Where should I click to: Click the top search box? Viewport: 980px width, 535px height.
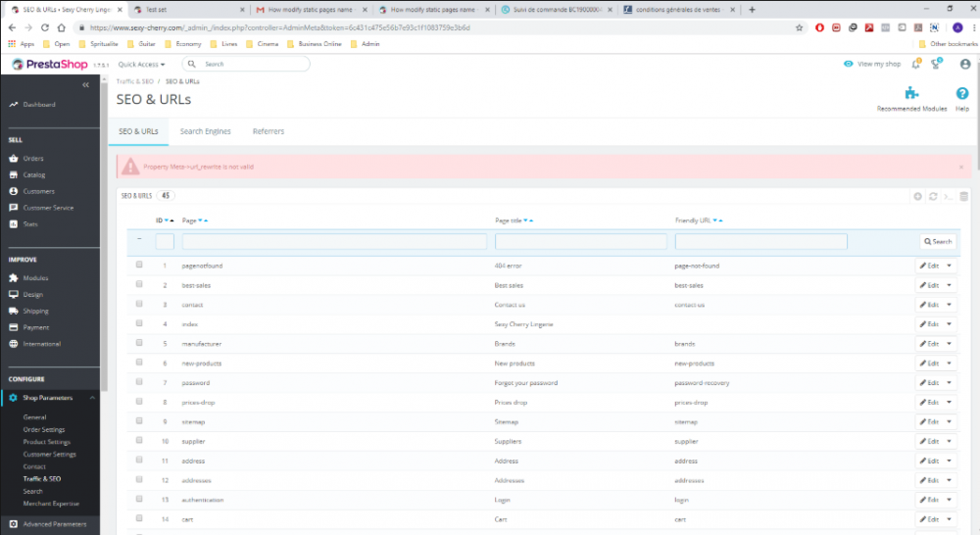(x=246, y=64)
